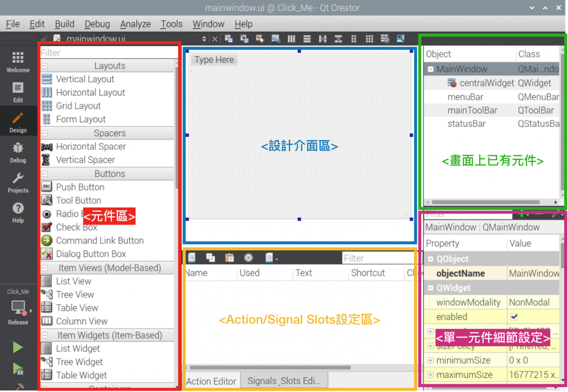The width and height of the screenshot is (568, 392).
Task: Select the Lay Out Horizontally toolbar icon
Action: pyautogui.click(x=292, y=38)
